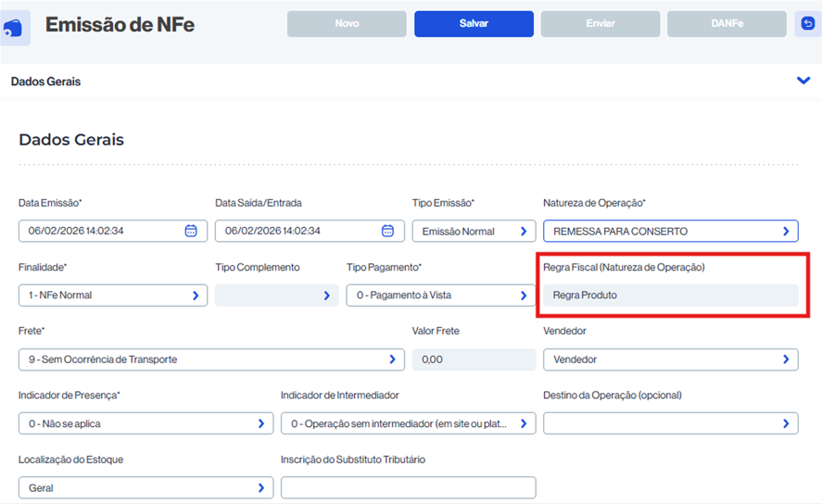Expand the Finalidade dropdown
This screenshot has width=822, height=504.
coord(196,296)
